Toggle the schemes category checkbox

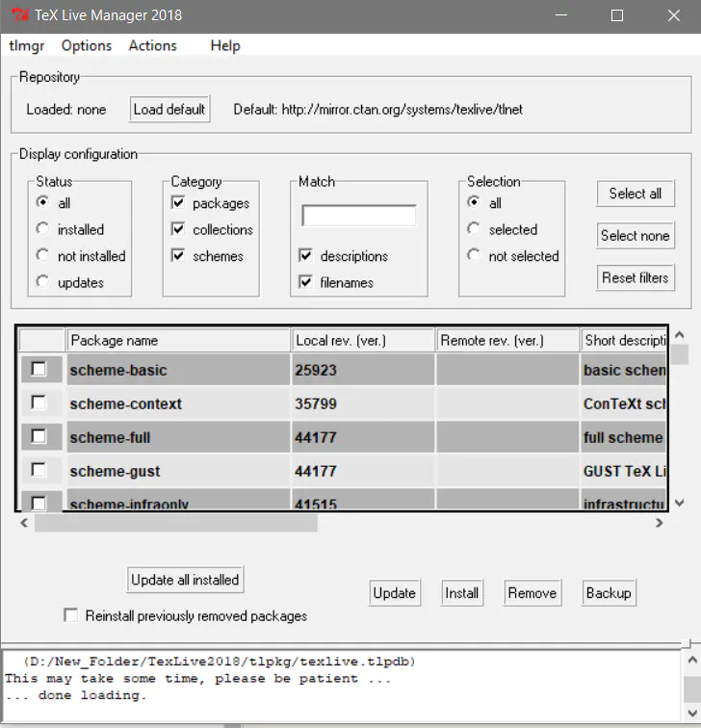[x=178, y=255]
